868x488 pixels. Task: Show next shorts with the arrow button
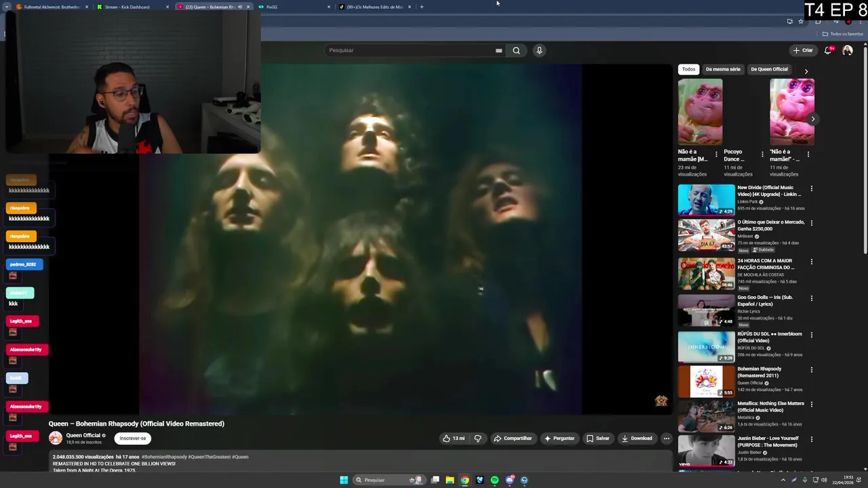pyautogui.click(x=812, y=119)
